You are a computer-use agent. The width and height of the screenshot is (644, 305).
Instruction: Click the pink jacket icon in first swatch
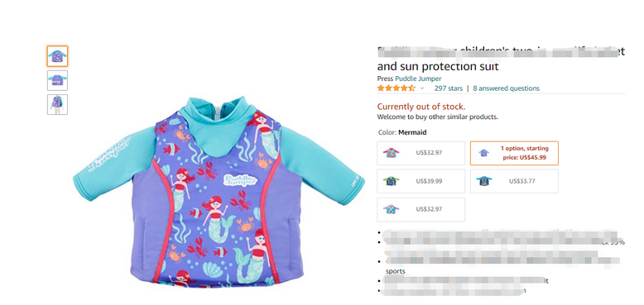tap(391, 153)
